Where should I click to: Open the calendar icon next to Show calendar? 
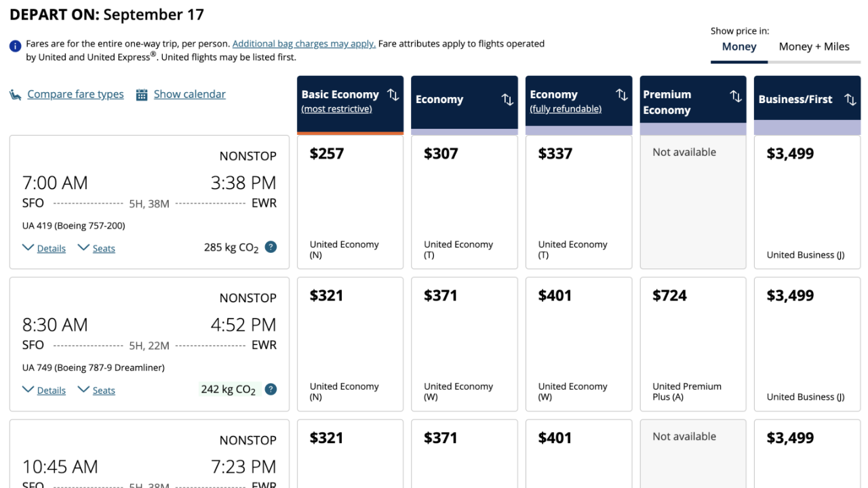tap(141, 94)
